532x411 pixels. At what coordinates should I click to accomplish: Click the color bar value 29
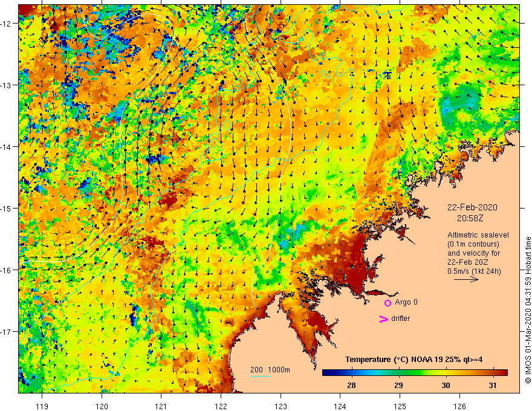(398, 385)
